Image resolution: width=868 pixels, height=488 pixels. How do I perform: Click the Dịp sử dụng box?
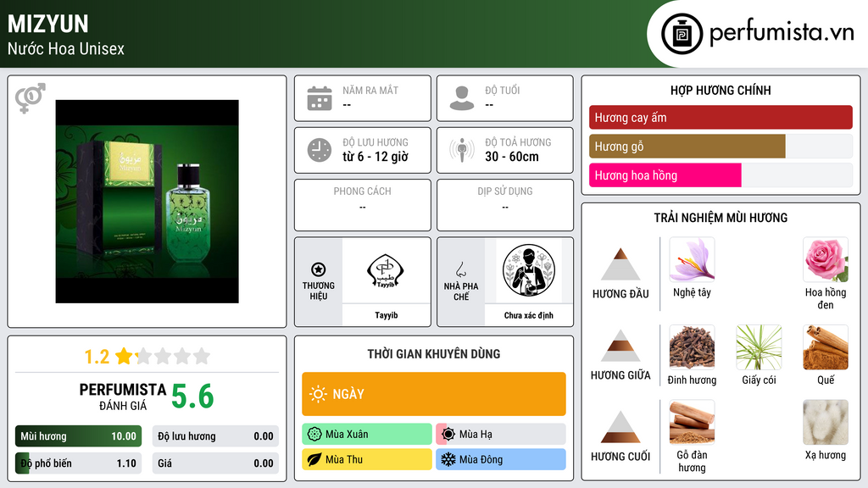505,205
